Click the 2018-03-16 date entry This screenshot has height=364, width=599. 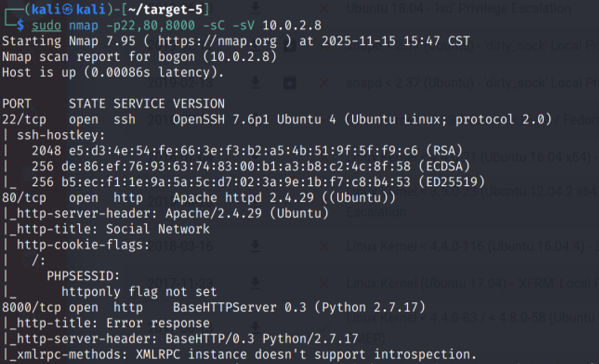(180, 246)
